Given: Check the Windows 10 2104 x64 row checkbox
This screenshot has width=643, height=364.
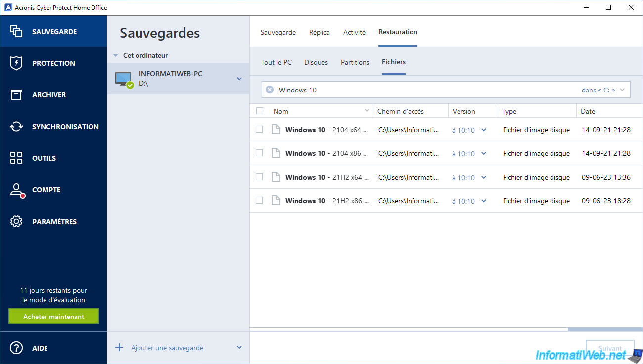Looking at the screenshot, I should point(259,129).
